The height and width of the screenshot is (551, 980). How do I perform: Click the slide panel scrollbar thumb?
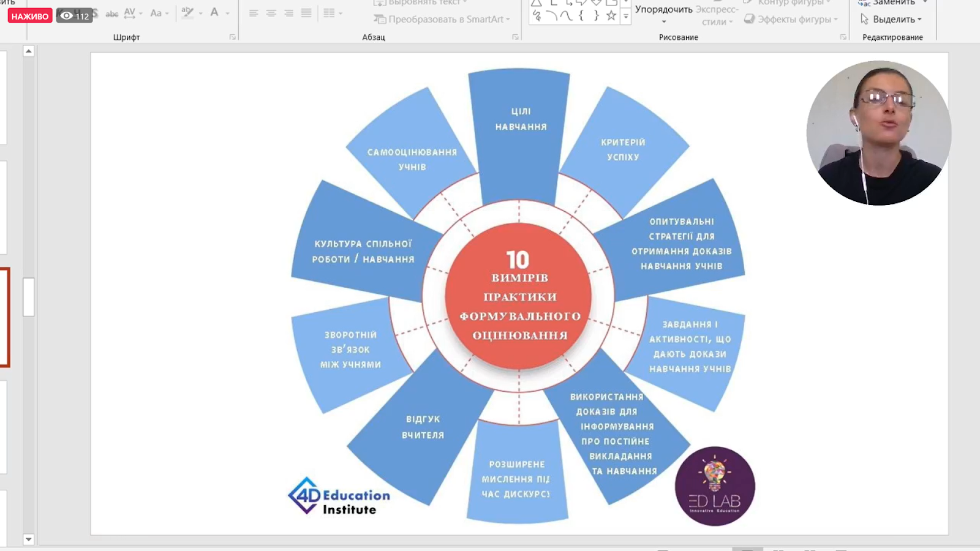[x=28, y=297]
